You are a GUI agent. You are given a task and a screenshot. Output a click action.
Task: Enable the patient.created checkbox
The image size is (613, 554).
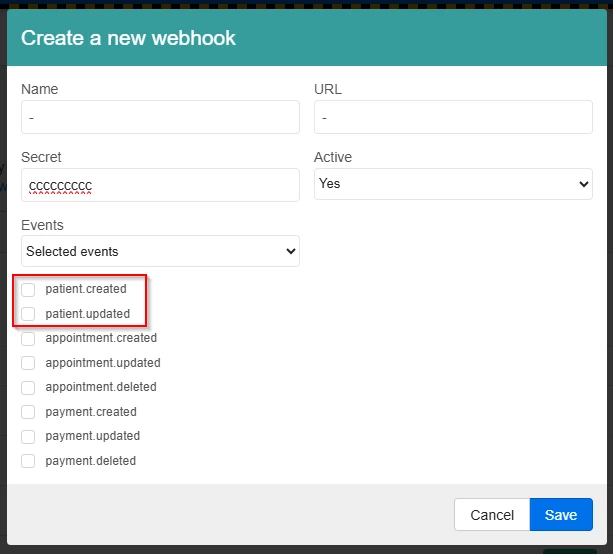point(28,290)
